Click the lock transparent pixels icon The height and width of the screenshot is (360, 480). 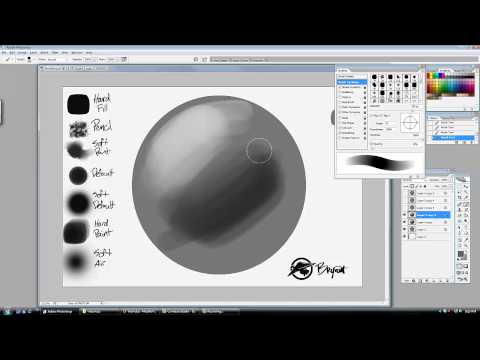412,186
